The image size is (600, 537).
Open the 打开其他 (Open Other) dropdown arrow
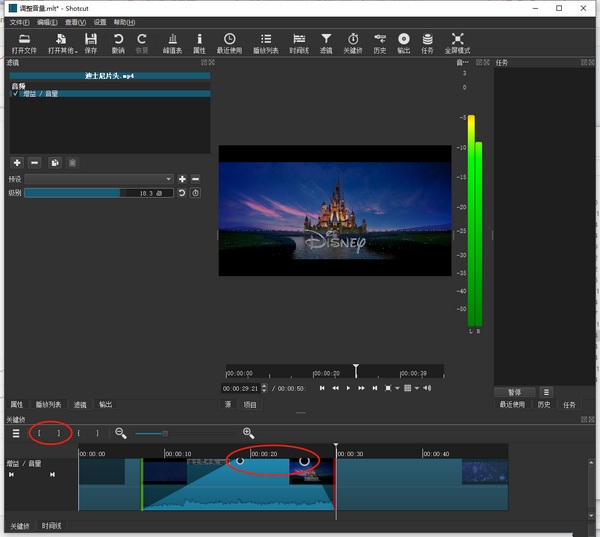click(76, 50)
